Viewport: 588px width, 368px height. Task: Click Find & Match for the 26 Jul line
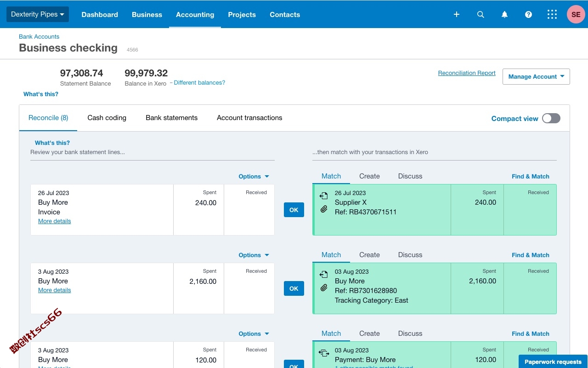[x=531, y=176]
